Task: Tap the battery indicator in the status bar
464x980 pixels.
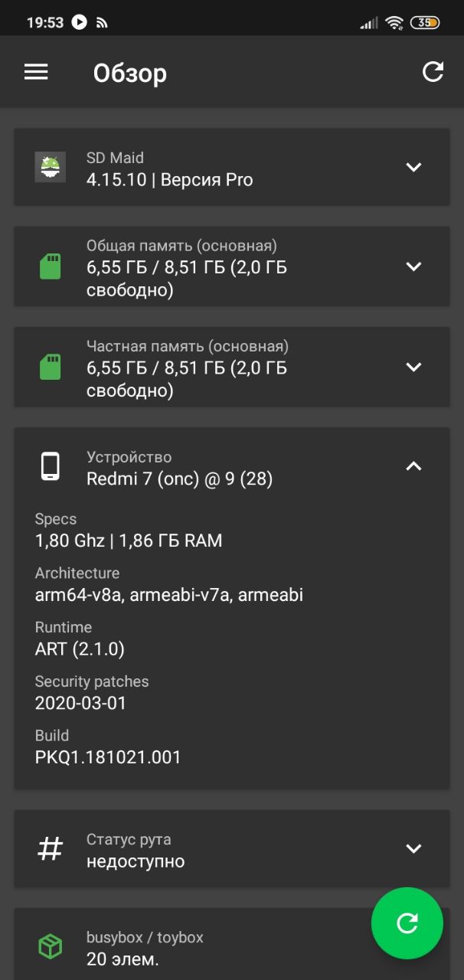Action: 425,23
